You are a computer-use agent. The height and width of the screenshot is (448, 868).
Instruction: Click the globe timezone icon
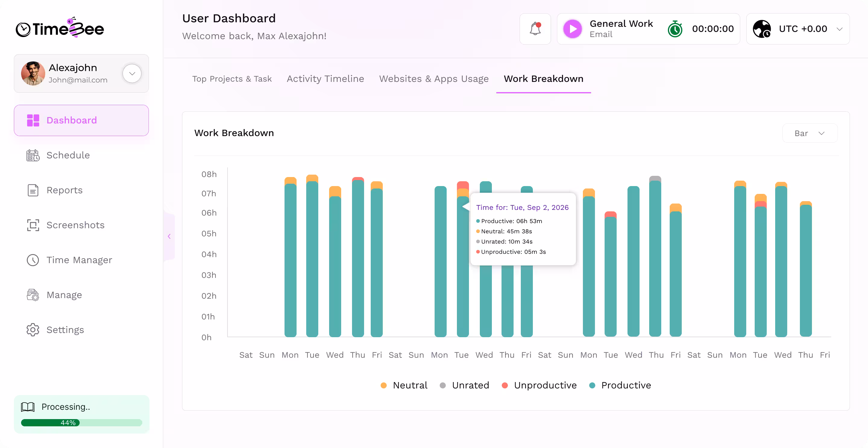[x=762, y=29]
